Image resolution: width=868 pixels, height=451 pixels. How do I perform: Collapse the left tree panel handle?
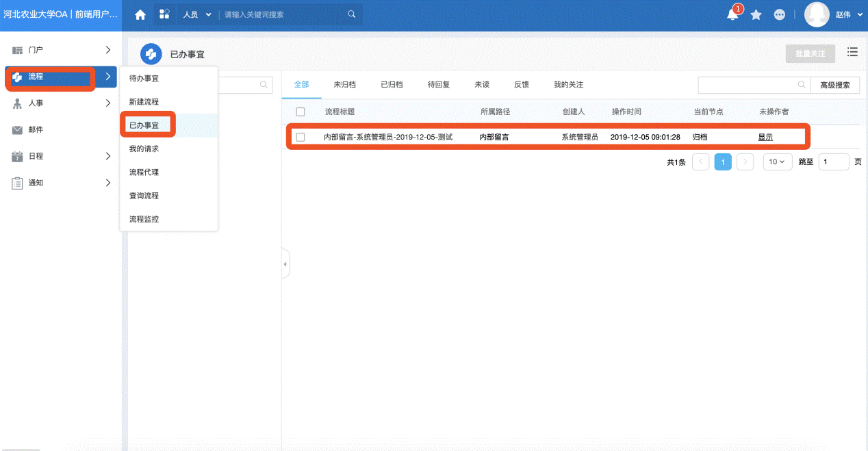285,264
